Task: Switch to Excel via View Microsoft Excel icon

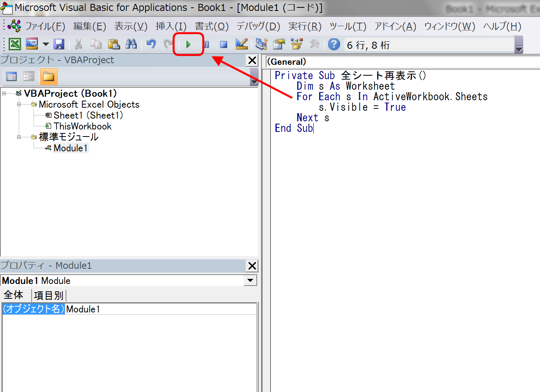Action: click(x=15, y=44)
